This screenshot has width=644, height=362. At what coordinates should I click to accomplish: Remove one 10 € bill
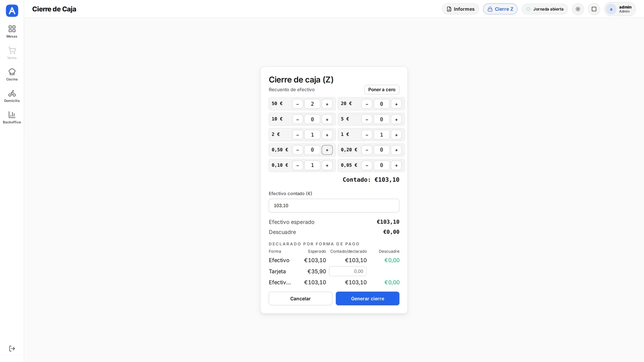pos(297,119)
